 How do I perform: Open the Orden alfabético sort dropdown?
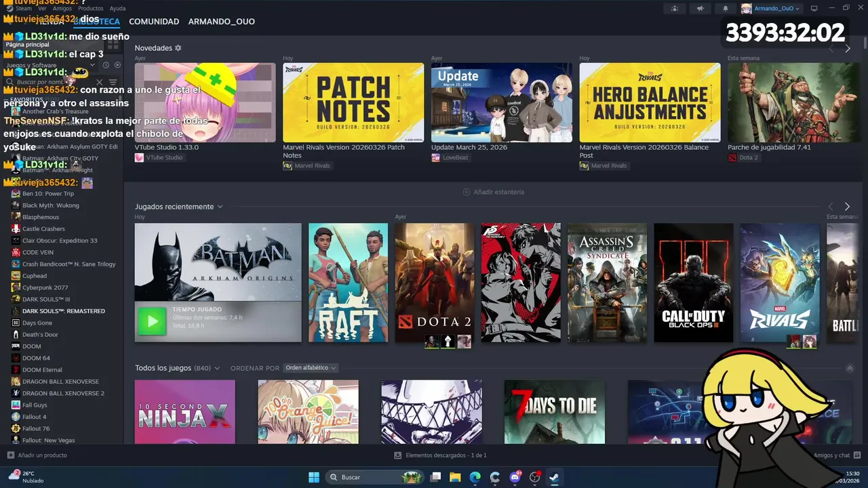(x=311, y=368)
